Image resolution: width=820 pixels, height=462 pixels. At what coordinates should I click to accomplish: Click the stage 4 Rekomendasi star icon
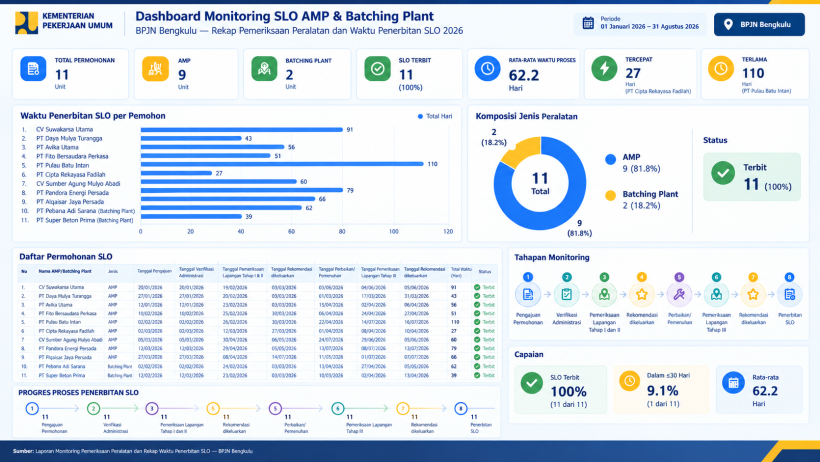pyautogui.click(x=642, y=295)
